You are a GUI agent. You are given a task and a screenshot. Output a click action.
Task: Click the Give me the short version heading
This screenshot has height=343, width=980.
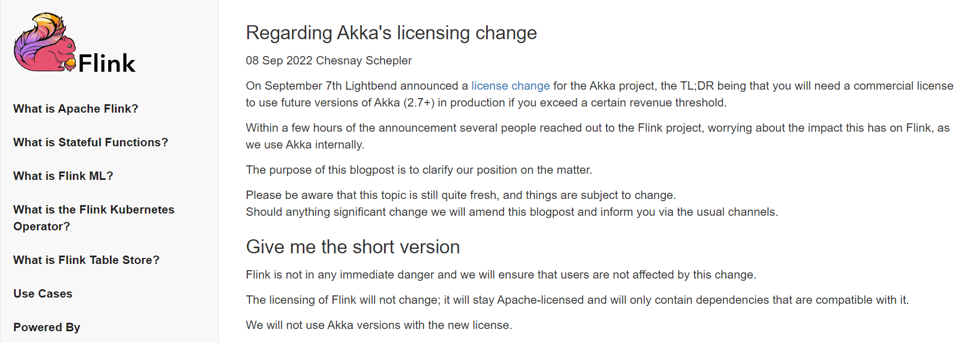pos(353,247)
